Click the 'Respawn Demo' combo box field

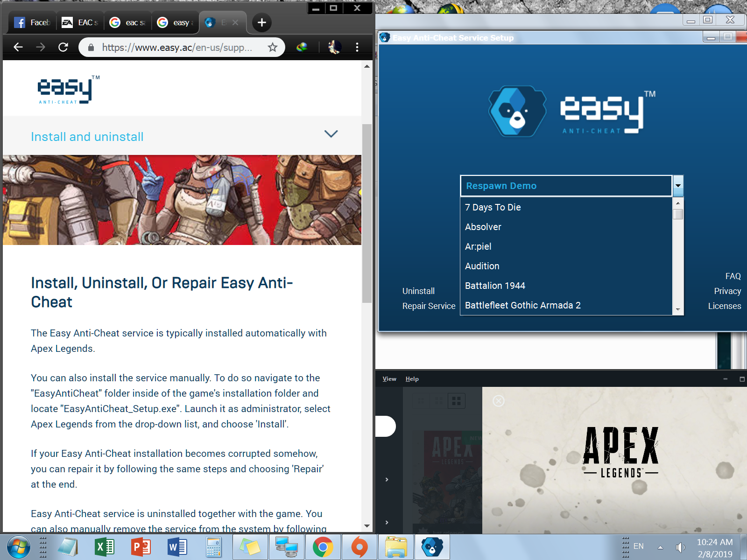[566, 186]
